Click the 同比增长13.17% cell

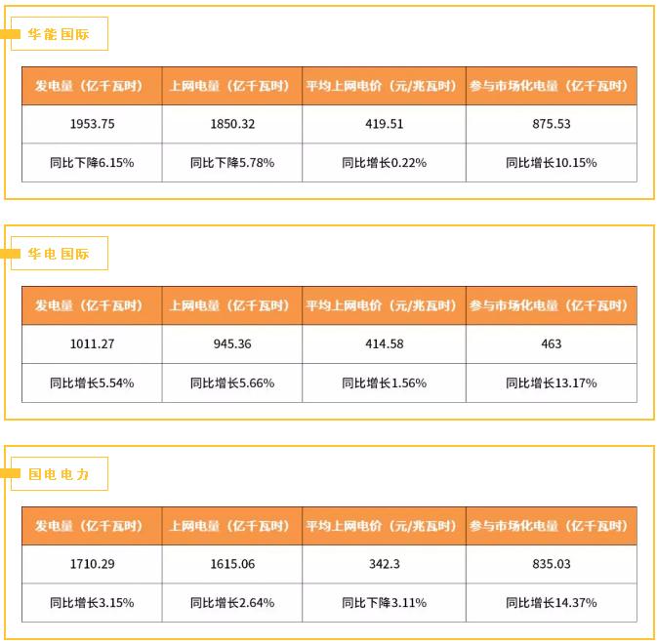pos(552,383)
